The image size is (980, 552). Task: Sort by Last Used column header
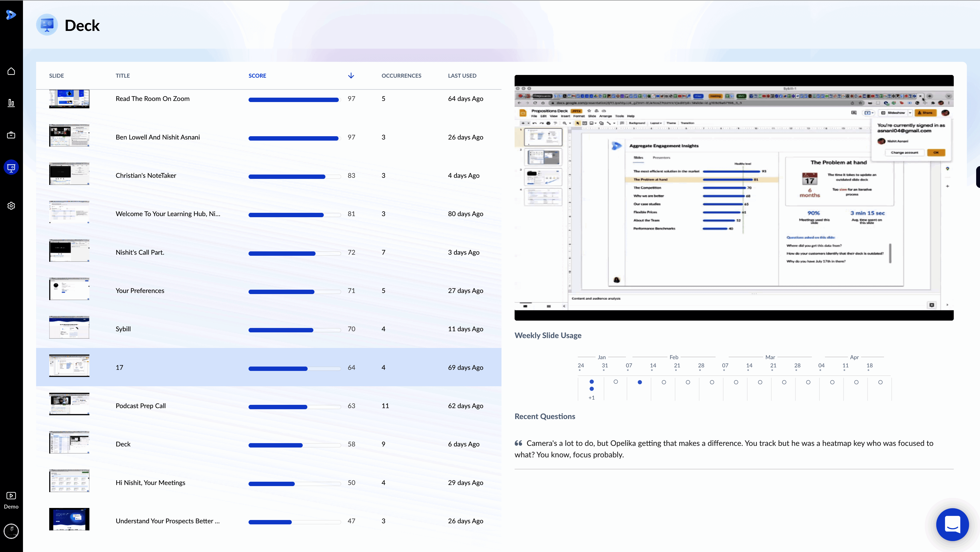click(x=462, y=75)
